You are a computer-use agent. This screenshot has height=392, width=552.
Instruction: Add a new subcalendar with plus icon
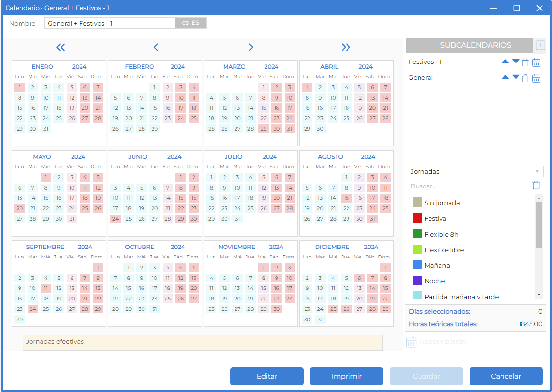(540, 45)
